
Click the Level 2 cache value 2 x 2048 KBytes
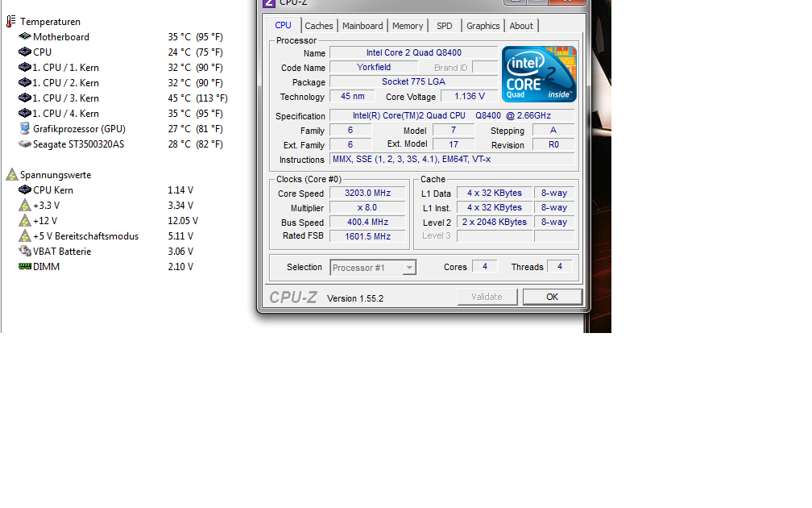click(x=495, y=222)
